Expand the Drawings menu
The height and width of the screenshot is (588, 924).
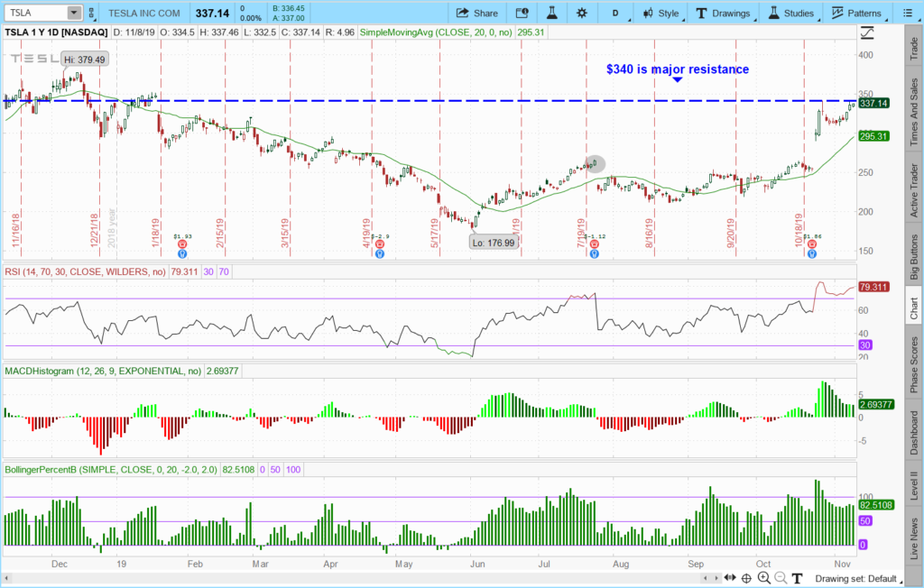724,13
